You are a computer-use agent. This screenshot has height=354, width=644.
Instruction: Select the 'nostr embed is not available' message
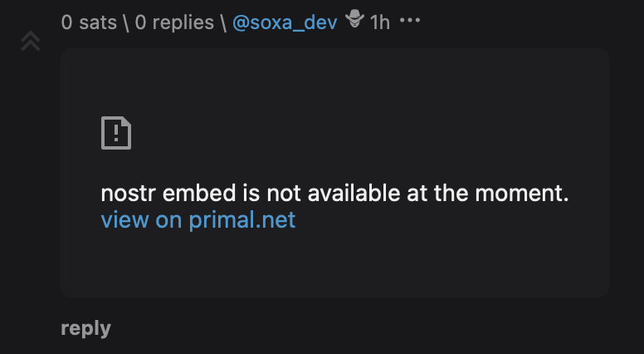click(334, 193)
